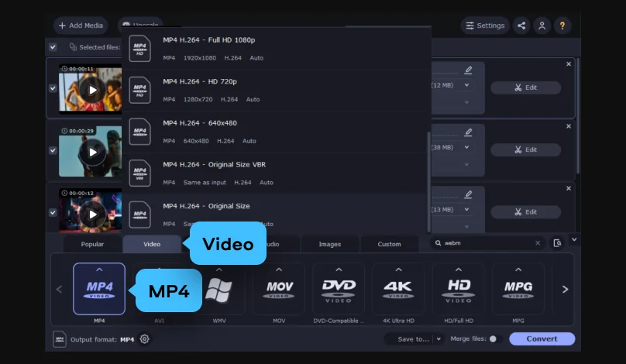Switch to the Popular tab
This screenshot has width=626, height=364.
92,244
